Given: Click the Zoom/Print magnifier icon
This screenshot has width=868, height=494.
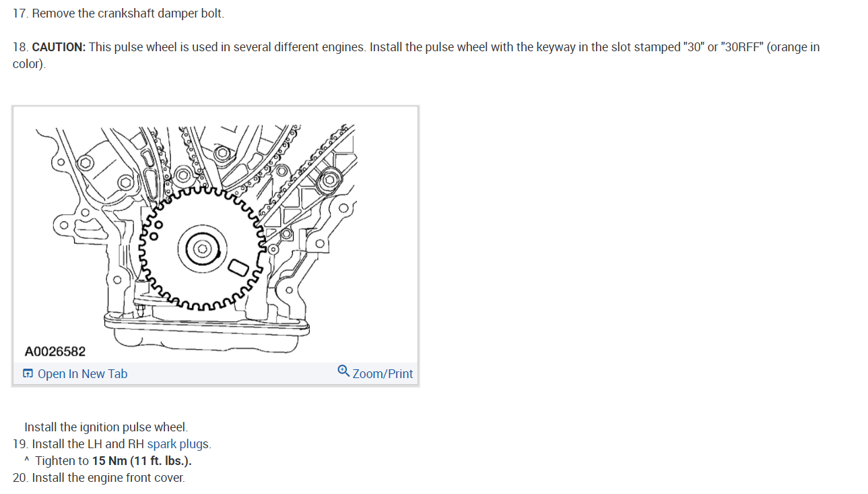Looking at the screenshot, I should (343, 371).
